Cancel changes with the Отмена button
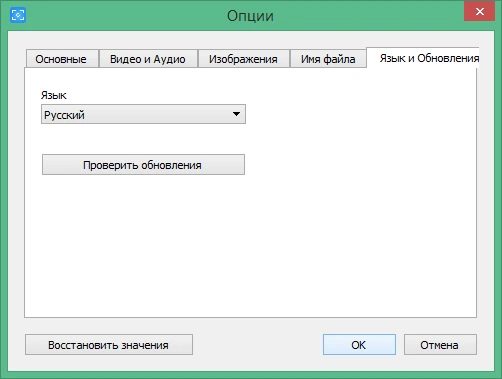 point(440,345)
